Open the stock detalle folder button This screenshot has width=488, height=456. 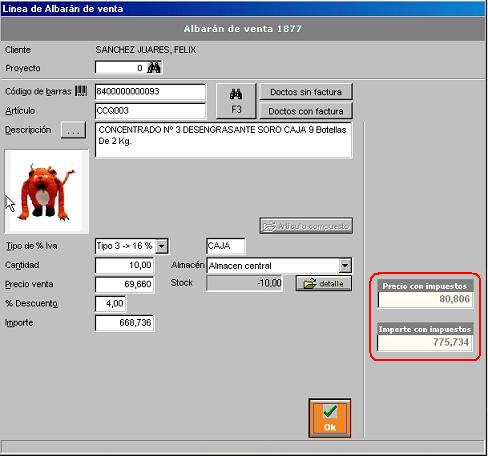[x=324, y=283]
